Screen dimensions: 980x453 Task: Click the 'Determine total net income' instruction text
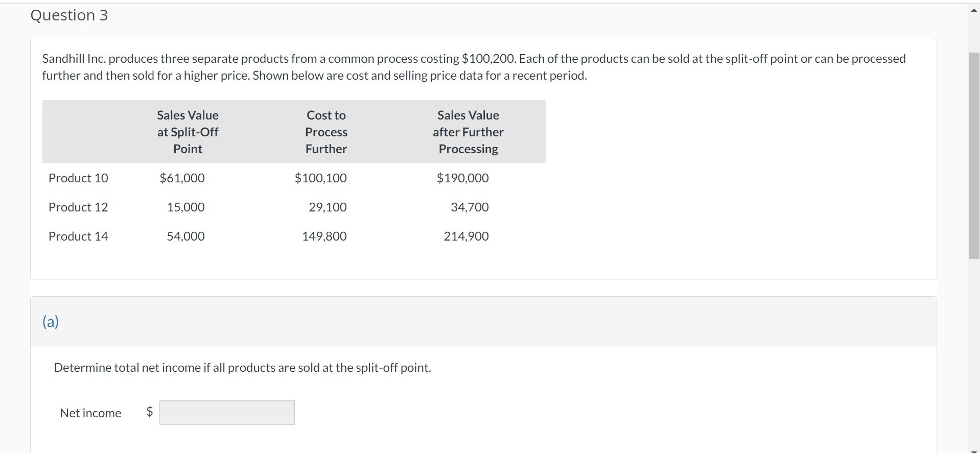(x=242, y=368)
